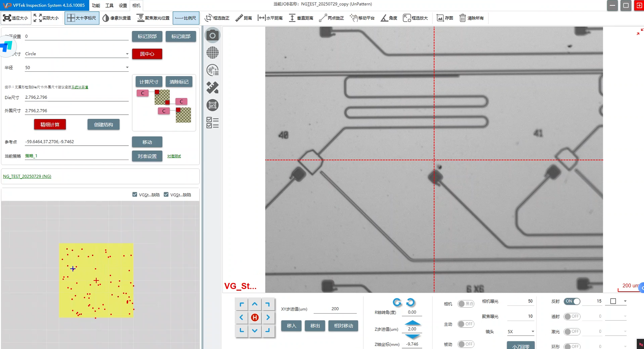
Task: Enable the transmitted light toggle
Action: tap(572, 317)
